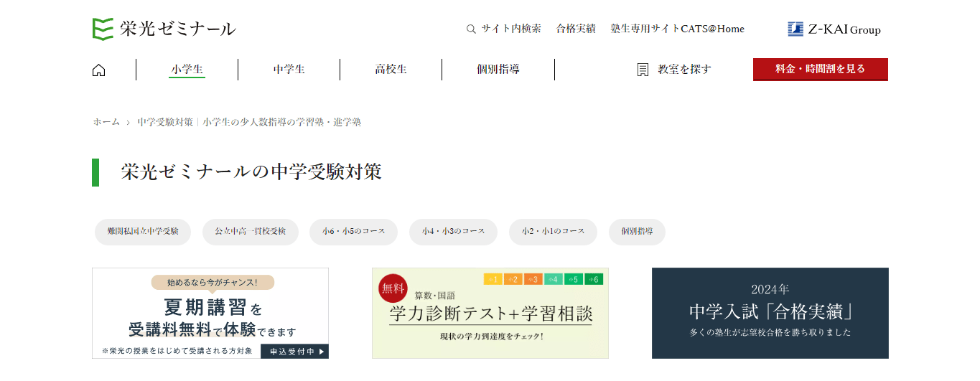Open the 小学生 menu tab
The image size is (980, 381).
pos(187,70)
